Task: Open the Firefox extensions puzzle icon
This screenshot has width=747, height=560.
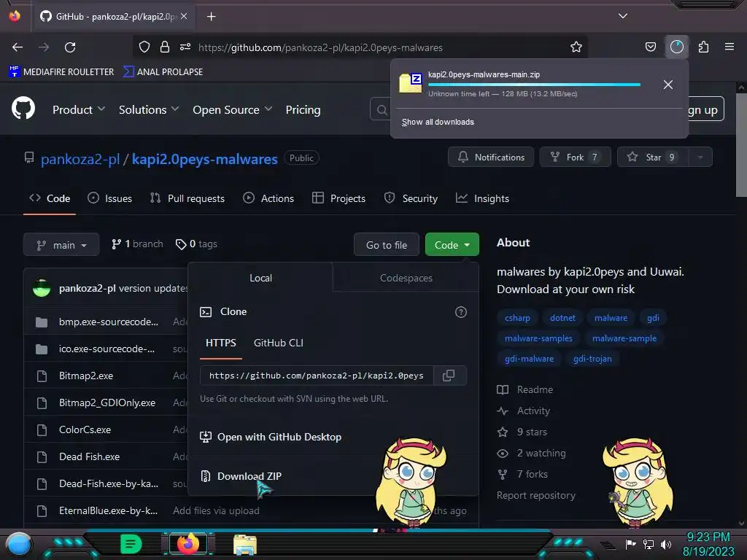Action: point(704,47)
